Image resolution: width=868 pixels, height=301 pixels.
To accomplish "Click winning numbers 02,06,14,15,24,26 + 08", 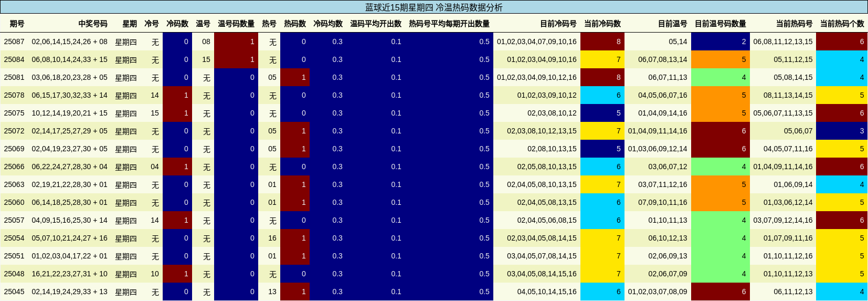I will tap(69, 41).
